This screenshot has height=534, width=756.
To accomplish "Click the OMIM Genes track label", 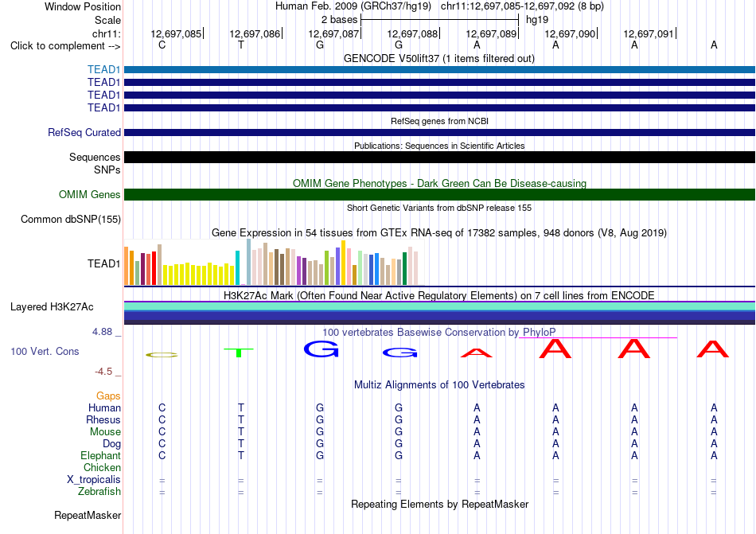I will click(89, 195).
